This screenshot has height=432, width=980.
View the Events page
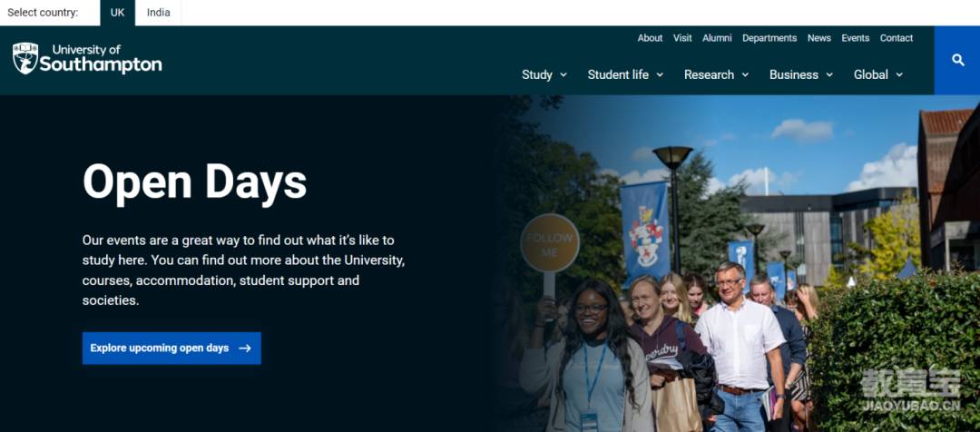pos(855,38)
